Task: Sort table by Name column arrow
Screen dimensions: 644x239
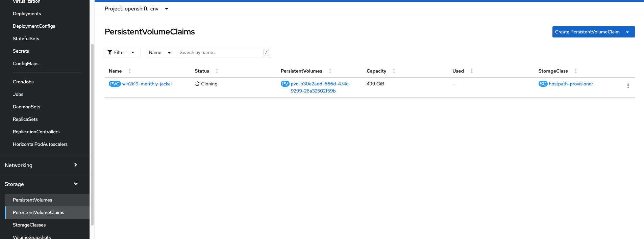Action: [130, 71]
